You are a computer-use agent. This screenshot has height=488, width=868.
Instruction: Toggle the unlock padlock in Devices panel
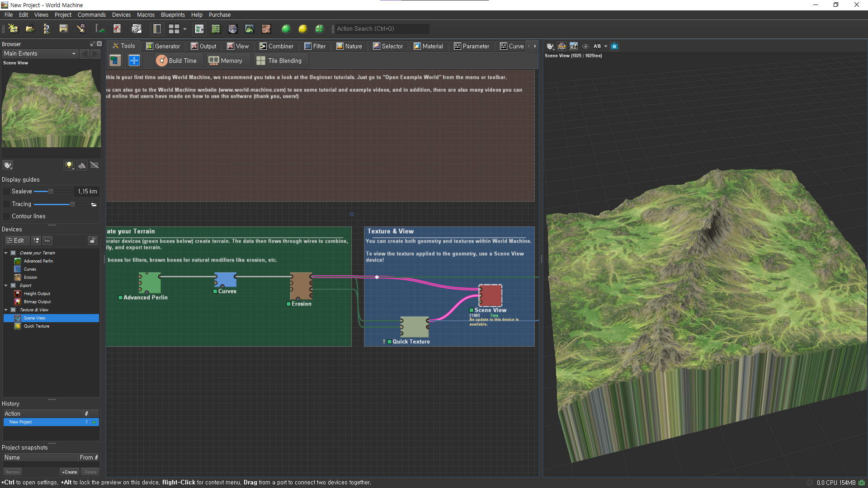coord(93,240)
